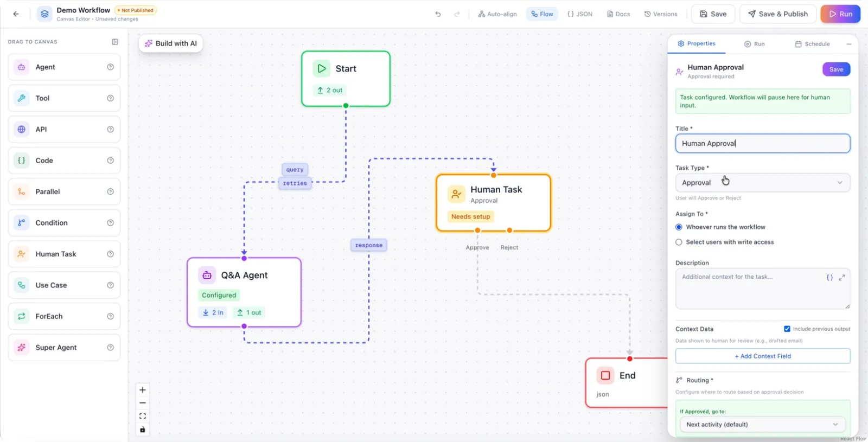
Task: Click the undo arrow icon
Action: click(x=438, y=14)
